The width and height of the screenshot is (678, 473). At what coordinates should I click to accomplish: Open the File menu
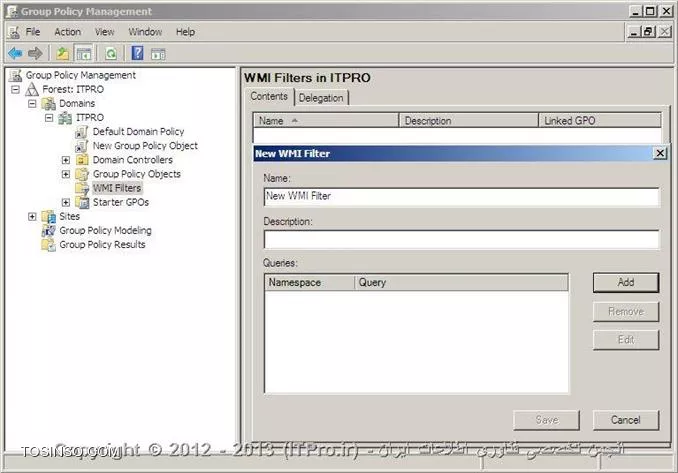33,32
